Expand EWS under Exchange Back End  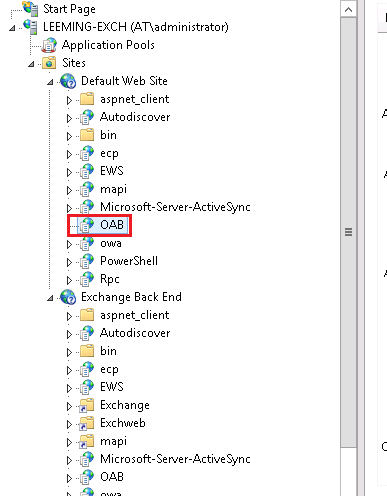[69, 388]
